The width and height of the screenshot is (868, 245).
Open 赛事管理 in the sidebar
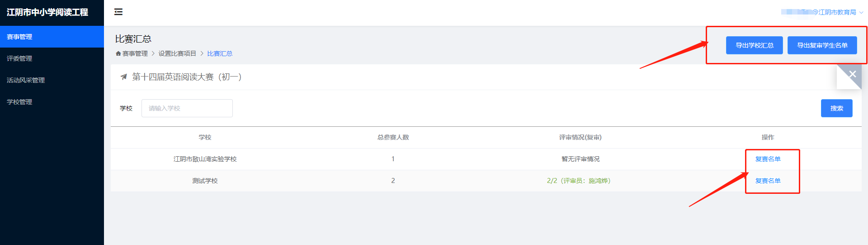click(19, 37)
